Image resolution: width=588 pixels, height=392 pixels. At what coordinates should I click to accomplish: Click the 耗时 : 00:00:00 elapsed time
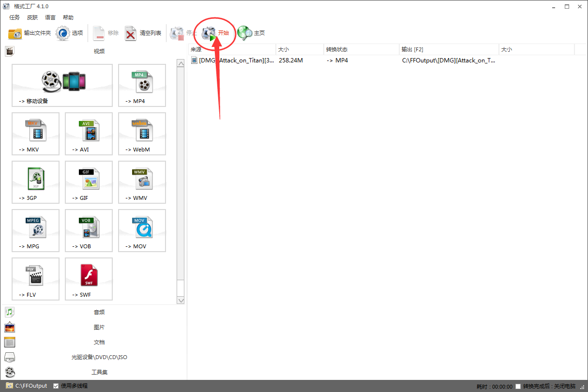point(495,386)
